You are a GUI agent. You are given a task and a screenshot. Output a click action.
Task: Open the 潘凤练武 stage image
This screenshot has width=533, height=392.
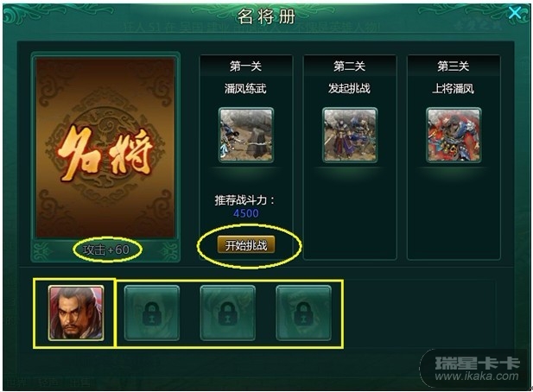click(245, 135)
